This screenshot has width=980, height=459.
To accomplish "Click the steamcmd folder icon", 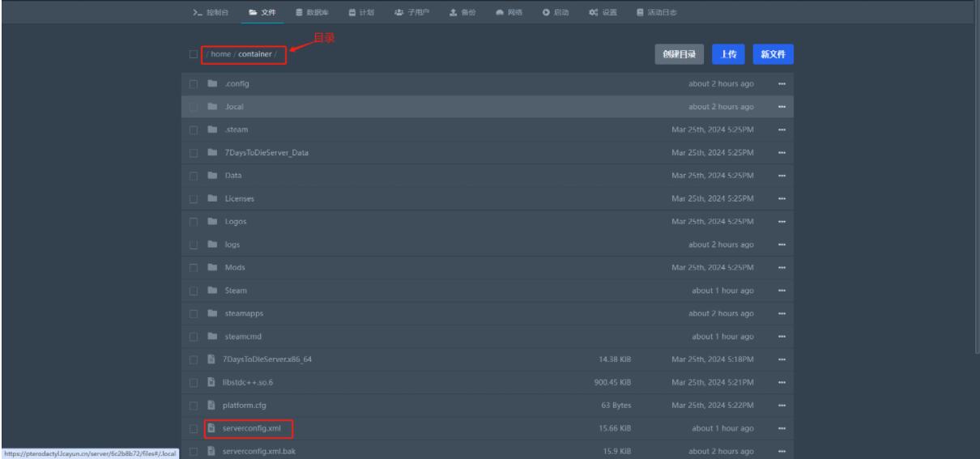I will tap(212, 336).
